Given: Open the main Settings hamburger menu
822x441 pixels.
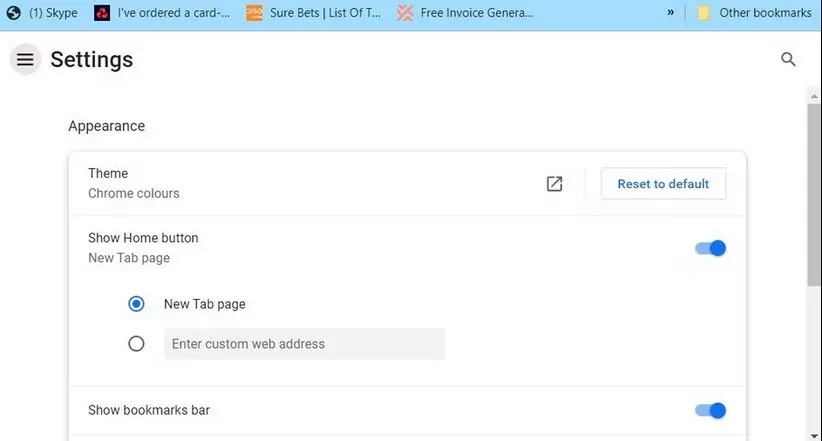Looking at the screenshot, I should [25, 60].
